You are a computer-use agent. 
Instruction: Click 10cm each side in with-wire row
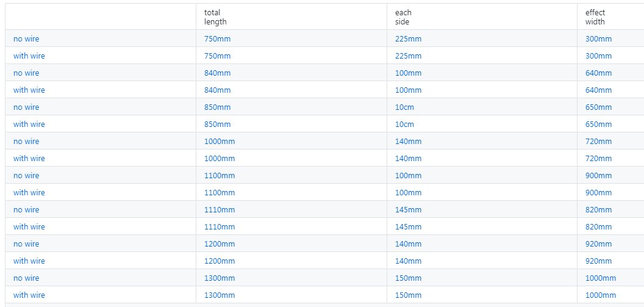point(404,125)
